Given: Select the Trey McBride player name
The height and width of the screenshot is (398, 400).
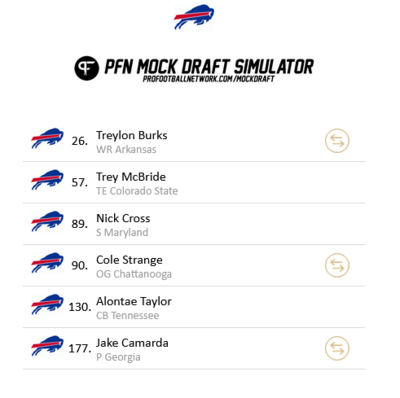Looking at the screenshot, I should pyautogui.click(x=131, y=177).
